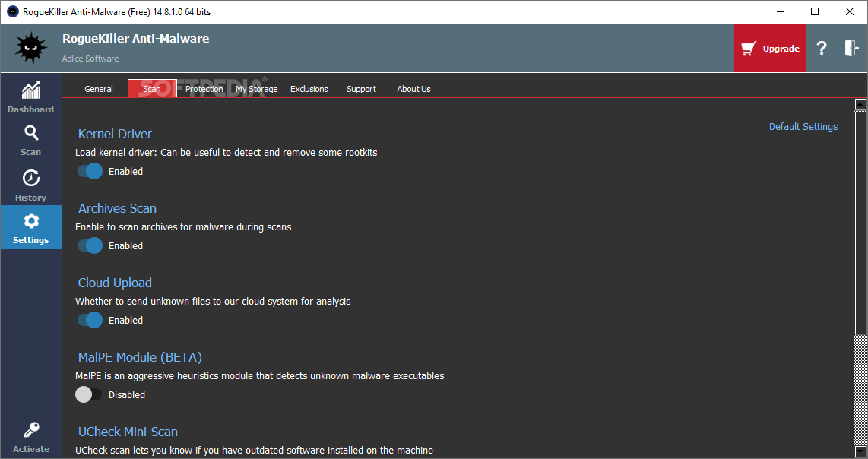Click the vertical scrollbar thumb

[x=860, y=223]
